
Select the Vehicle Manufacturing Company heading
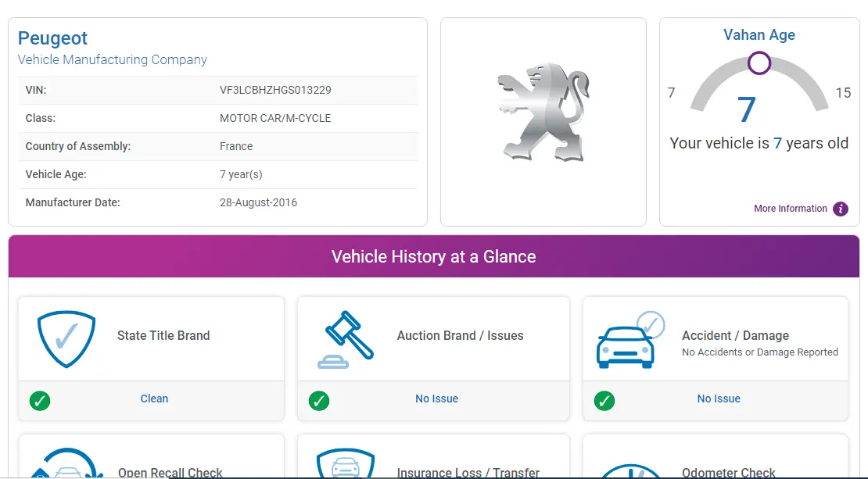click(112, 60)
